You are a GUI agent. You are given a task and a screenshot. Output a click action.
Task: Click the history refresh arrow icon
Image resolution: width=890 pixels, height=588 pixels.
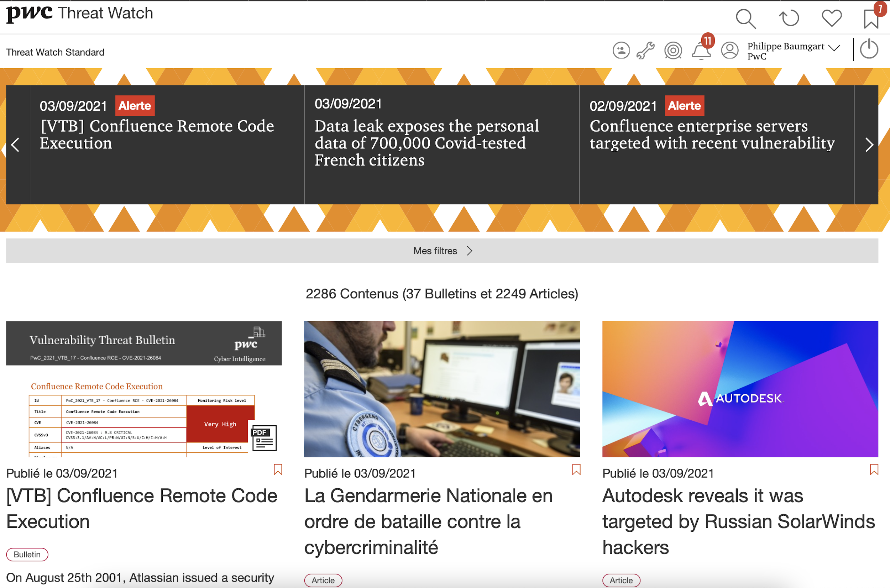(x=789, y=18)
